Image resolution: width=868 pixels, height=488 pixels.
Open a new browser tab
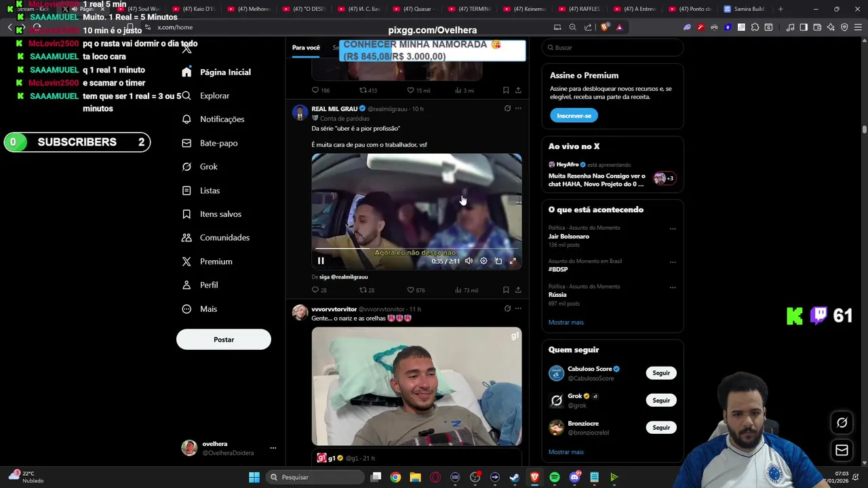781,9
